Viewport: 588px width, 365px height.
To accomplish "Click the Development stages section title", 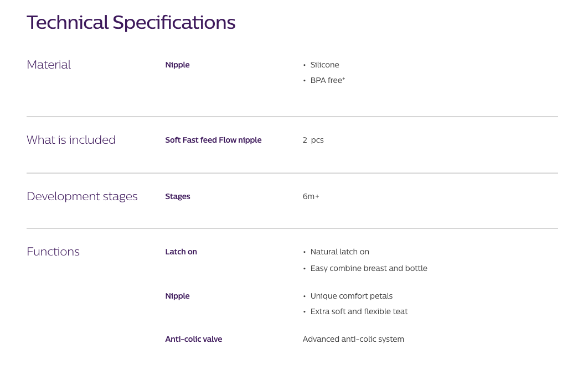I will pyautogui.click(x=82, y=196).
